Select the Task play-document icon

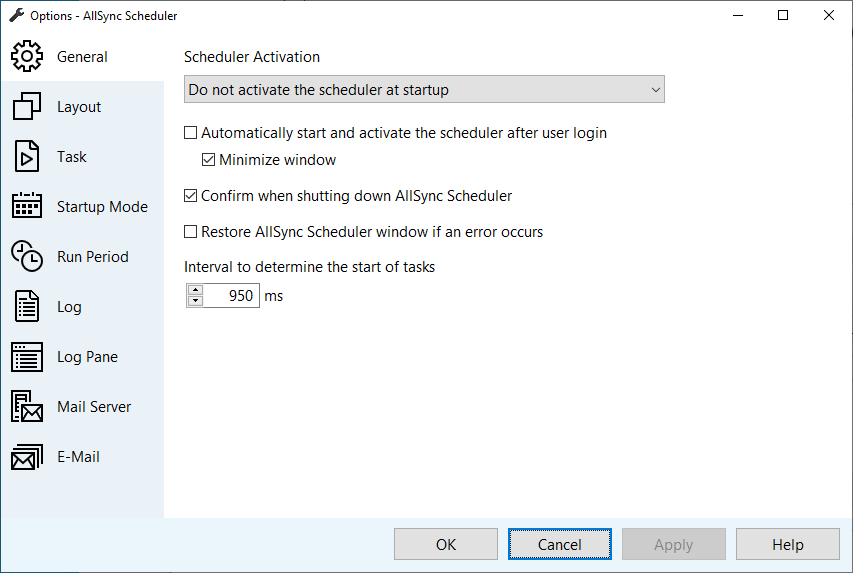(27, 157)
